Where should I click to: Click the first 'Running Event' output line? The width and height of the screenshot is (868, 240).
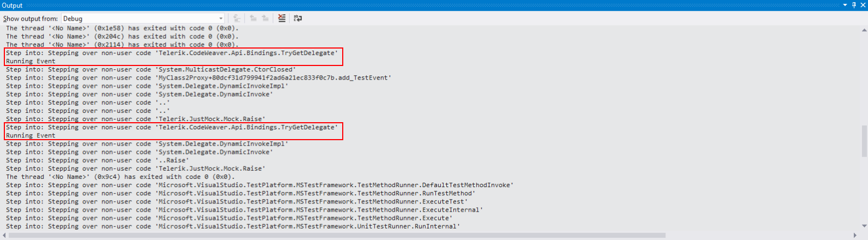pos(31,61)
